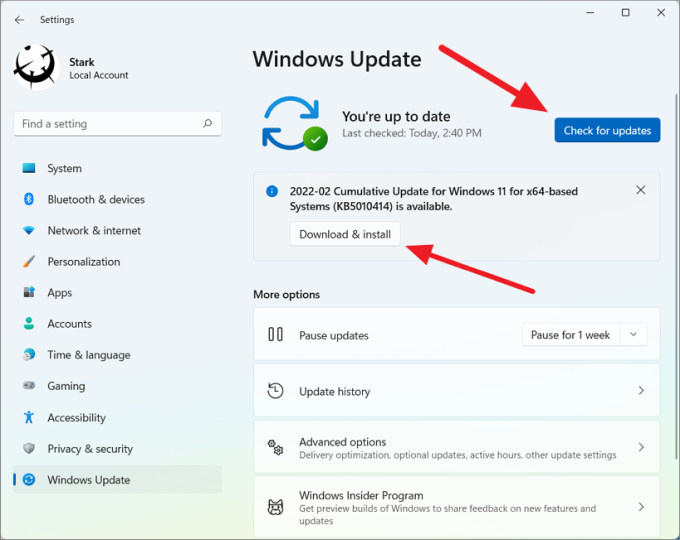This screenshot has width=680, height=540.
Task: Open the System settings page
Action: [x=117, y=168]
